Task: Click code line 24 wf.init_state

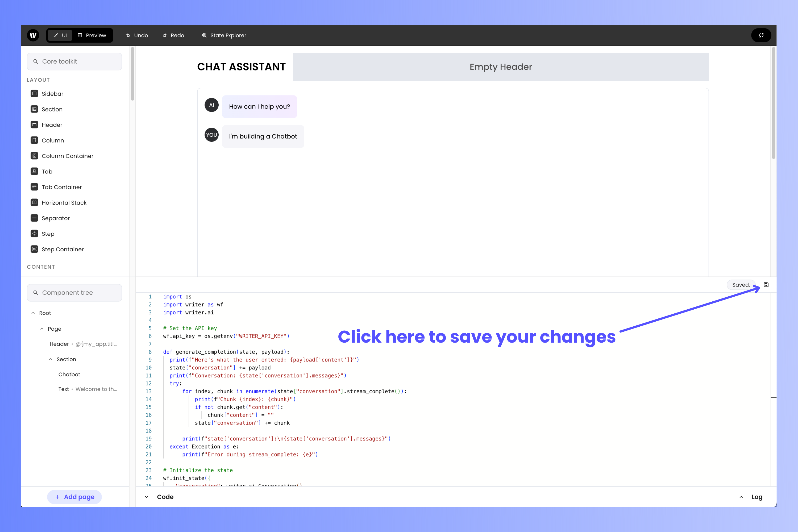Action: point(187,478)
